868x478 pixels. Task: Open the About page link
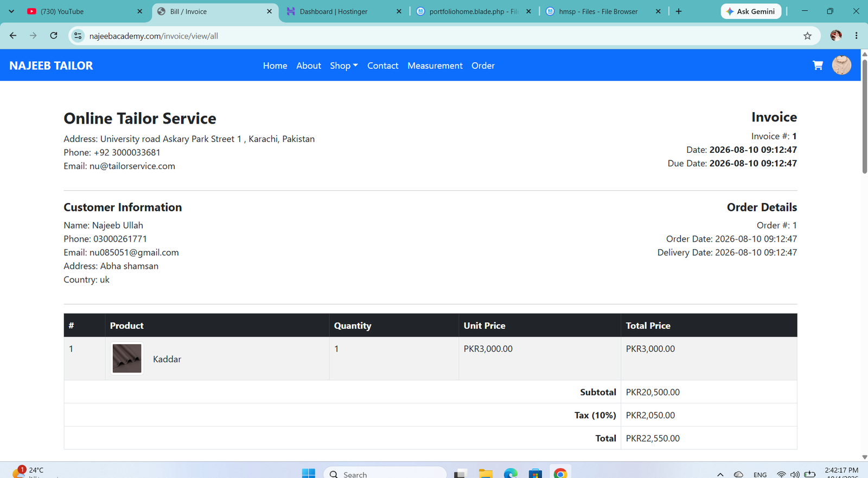click(x=309, y=66)
